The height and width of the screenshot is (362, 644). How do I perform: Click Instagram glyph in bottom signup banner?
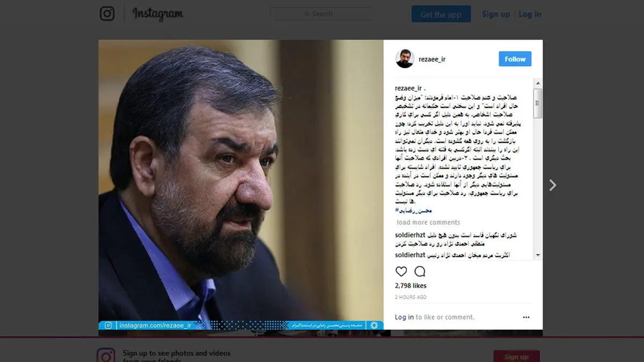[x=106, y=355]
